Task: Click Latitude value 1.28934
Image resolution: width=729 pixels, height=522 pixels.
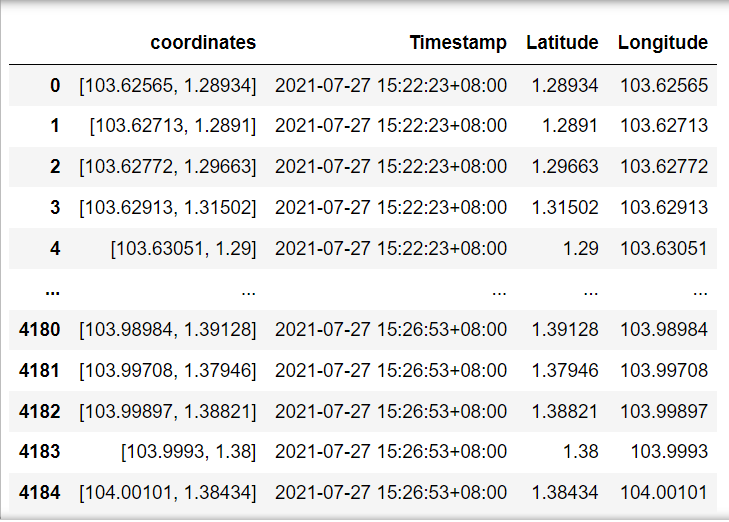Action: [564, 86]
